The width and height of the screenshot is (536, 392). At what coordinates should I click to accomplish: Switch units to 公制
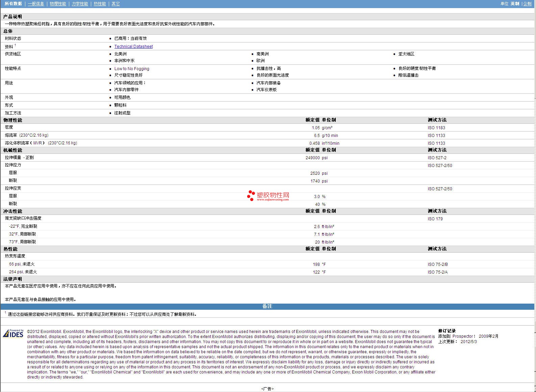pos(527,4)
